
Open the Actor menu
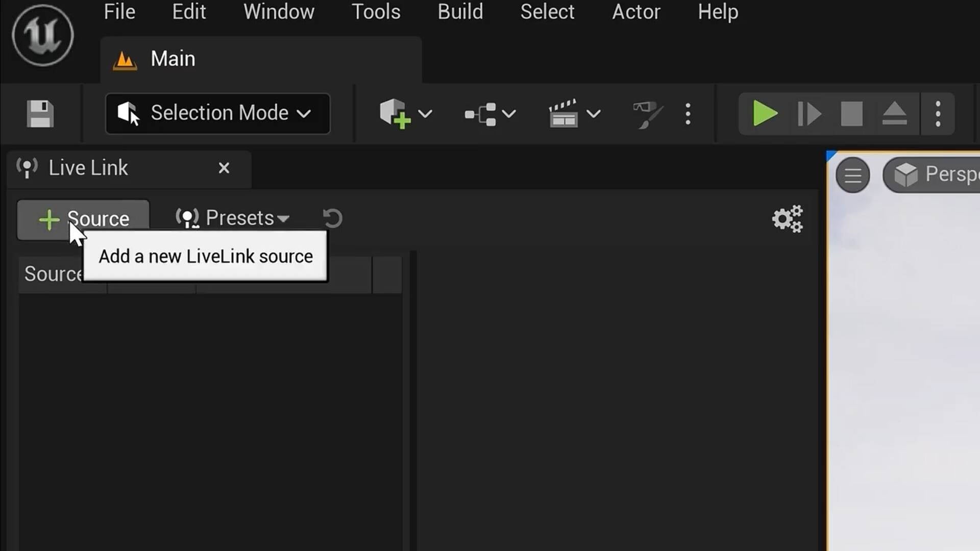click(x=636, y=12)
